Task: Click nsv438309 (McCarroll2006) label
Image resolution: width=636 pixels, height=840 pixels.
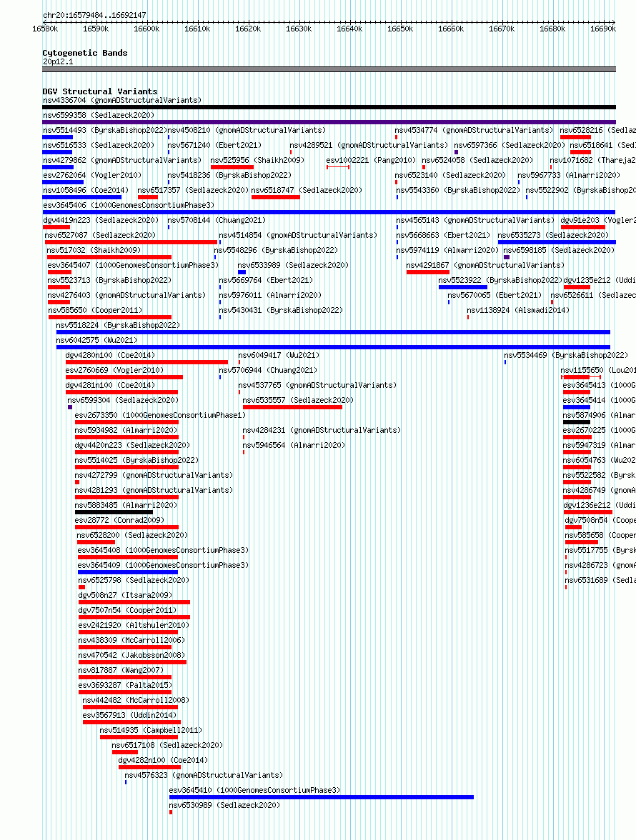Action: [x=131, y=640]
